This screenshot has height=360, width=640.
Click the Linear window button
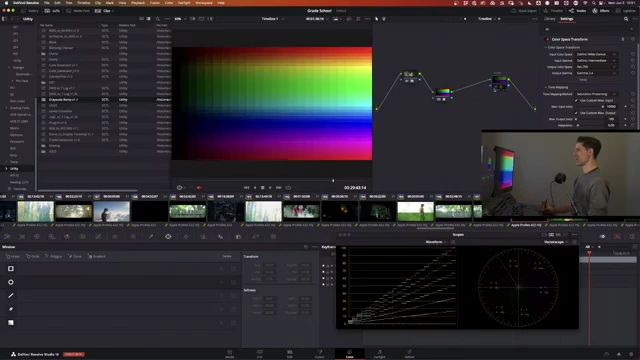click(x=13, y=256)
